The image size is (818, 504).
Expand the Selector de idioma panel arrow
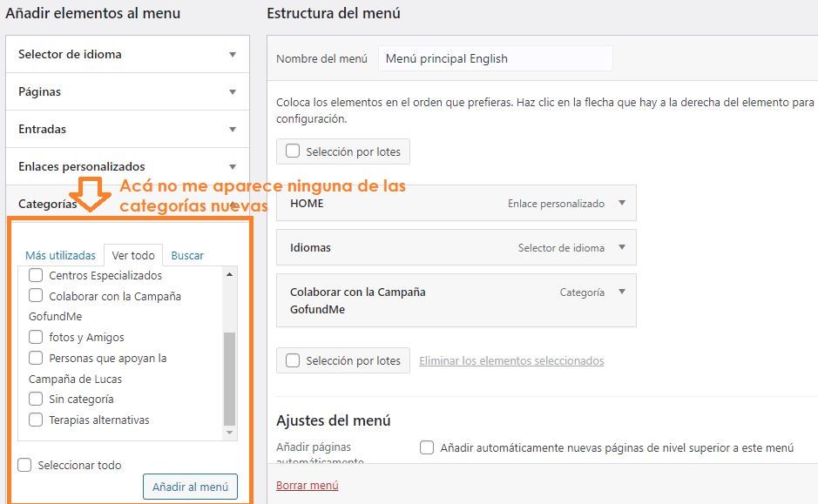233,54
